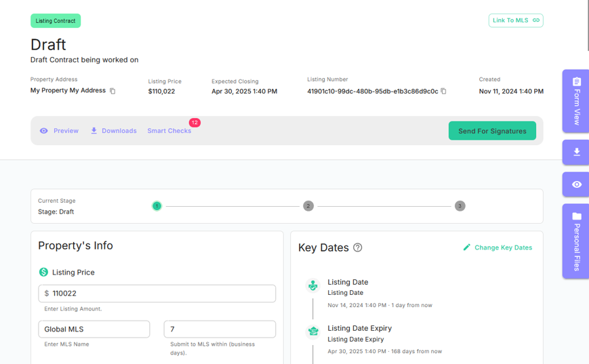
Task: Click the help icon beside Key Dates
Action: click(358, 247)
